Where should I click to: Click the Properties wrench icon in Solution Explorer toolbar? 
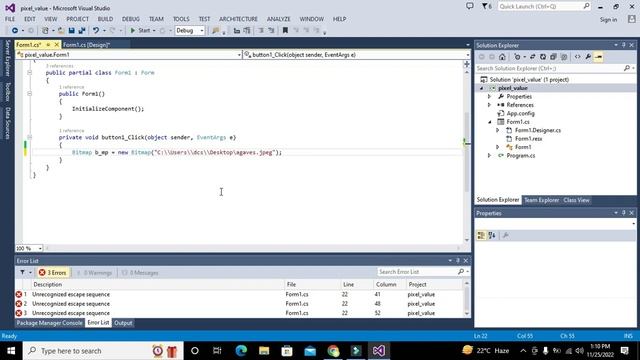[x=588, y=57]
